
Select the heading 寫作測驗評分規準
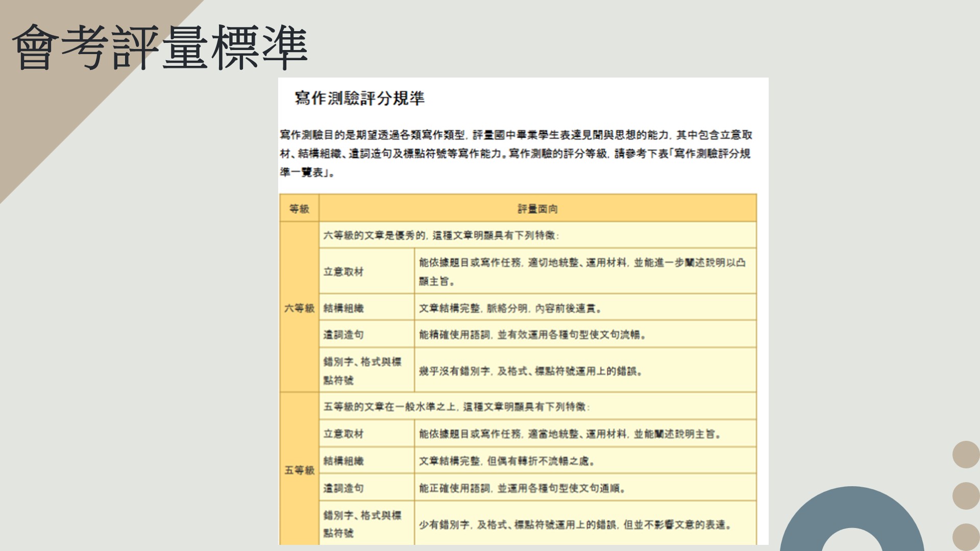[359, 98]
